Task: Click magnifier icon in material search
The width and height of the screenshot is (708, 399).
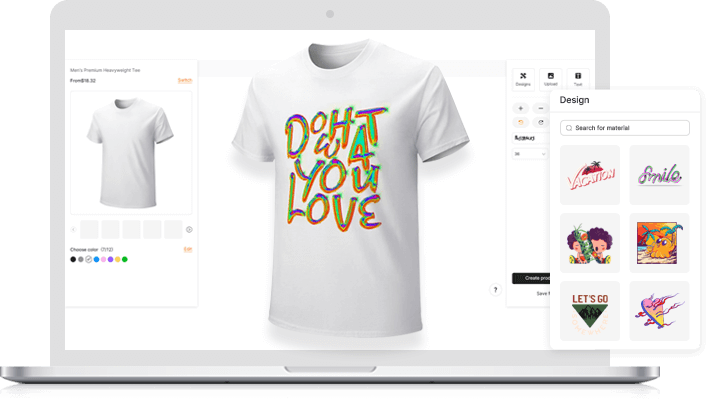Action: 569,128
